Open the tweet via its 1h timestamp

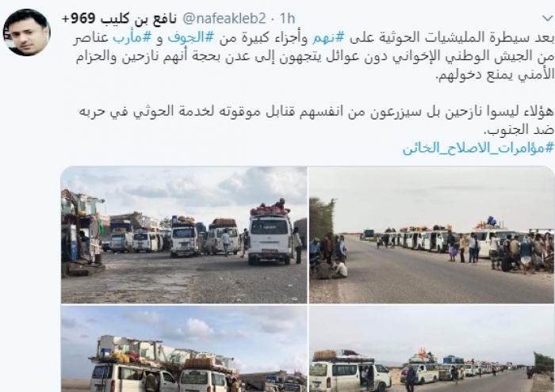coord(287,19)
